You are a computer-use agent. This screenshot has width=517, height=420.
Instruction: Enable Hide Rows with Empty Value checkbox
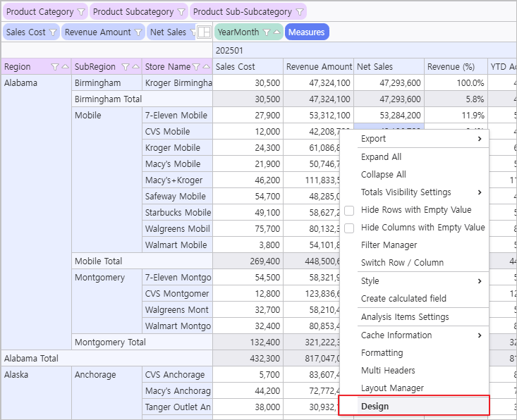tap(349, 210)
